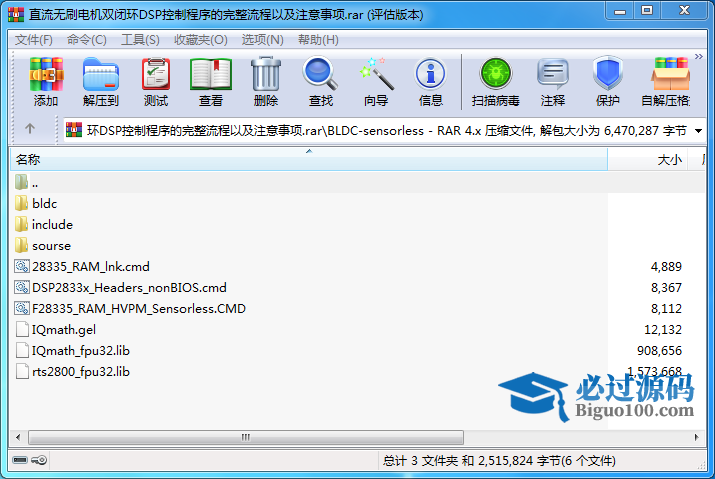The image size is (715, 479).
Task: Click the horizontal scrollbar right arrow
Action: point(696,437)
